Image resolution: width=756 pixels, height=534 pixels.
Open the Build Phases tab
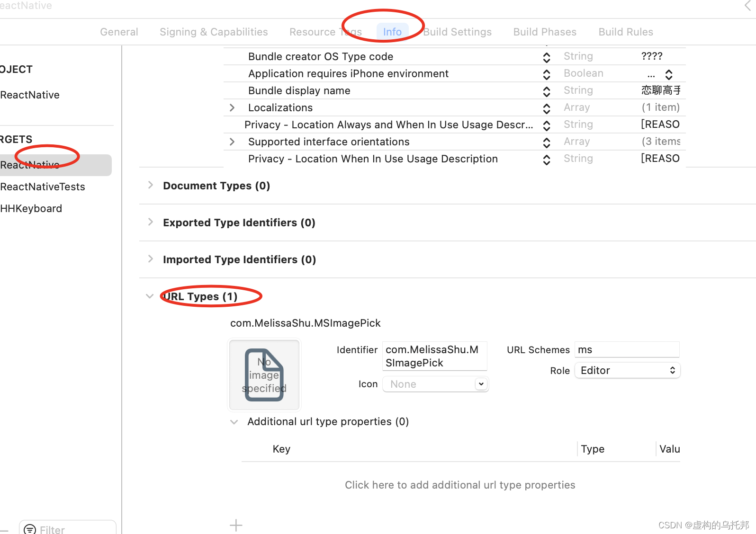545,32
